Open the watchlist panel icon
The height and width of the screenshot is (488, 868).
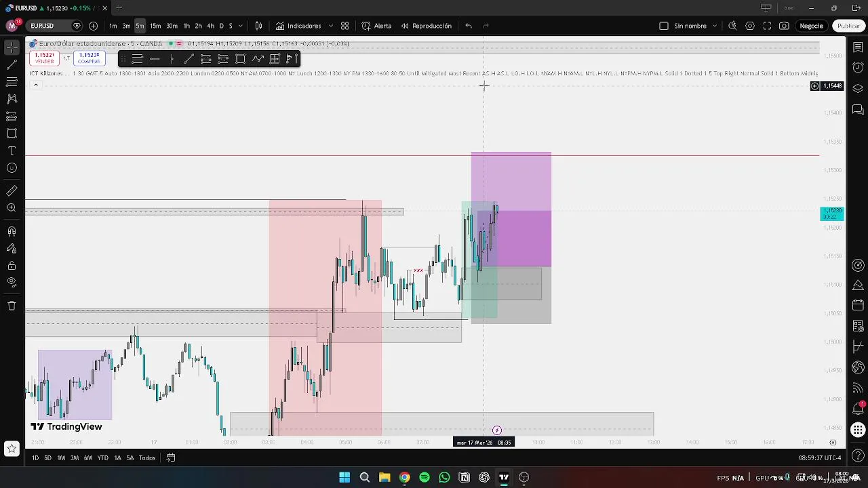tap(858, 47)
